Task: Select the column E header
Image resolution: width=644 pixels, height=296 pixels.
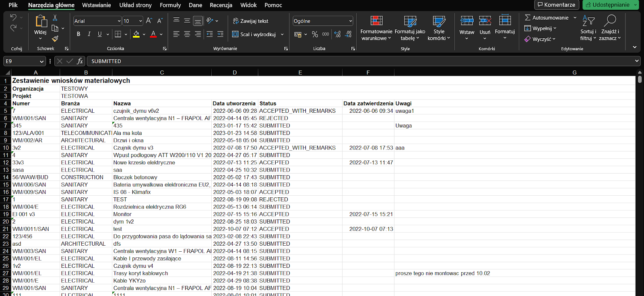Action: [x=300, y=72]
